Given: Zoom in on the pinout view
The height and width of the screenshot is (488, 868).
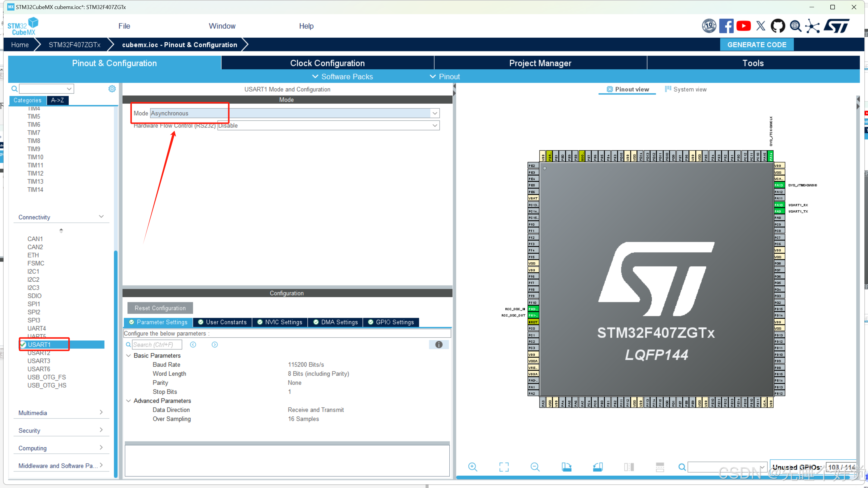Looking at the screenshot, I should [472, 467].
